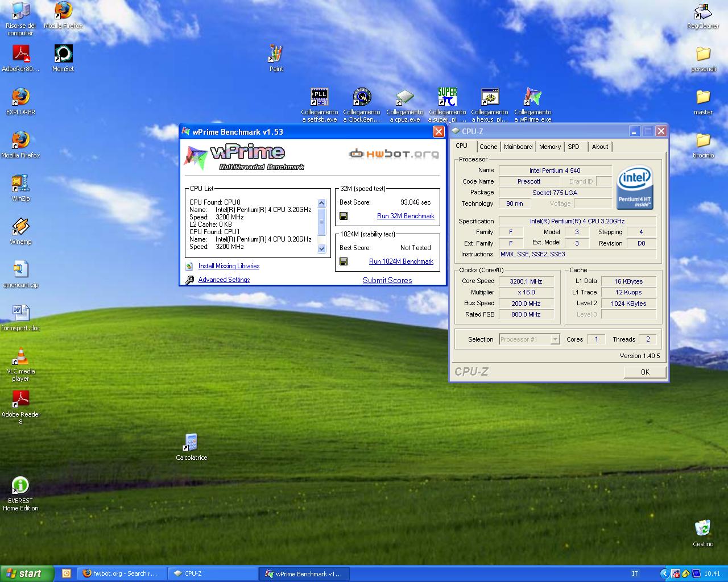Switch to hwbot.org Firefox taskbar button

coord(122,573)
